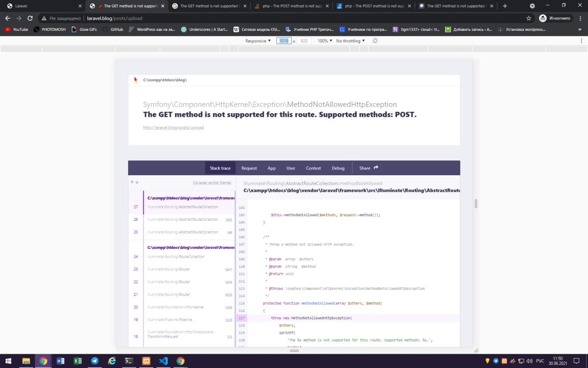Open a new tab with the plus icon
Image resolution: width=588 pixels, height=368 pixels.
click(505, 6)
